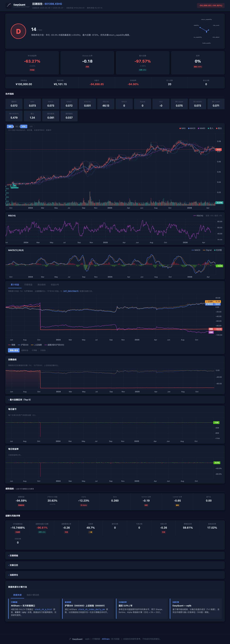Select the 策略+基准 view button
The height and width of the screenshot is (644, 230).
point(14,350)
